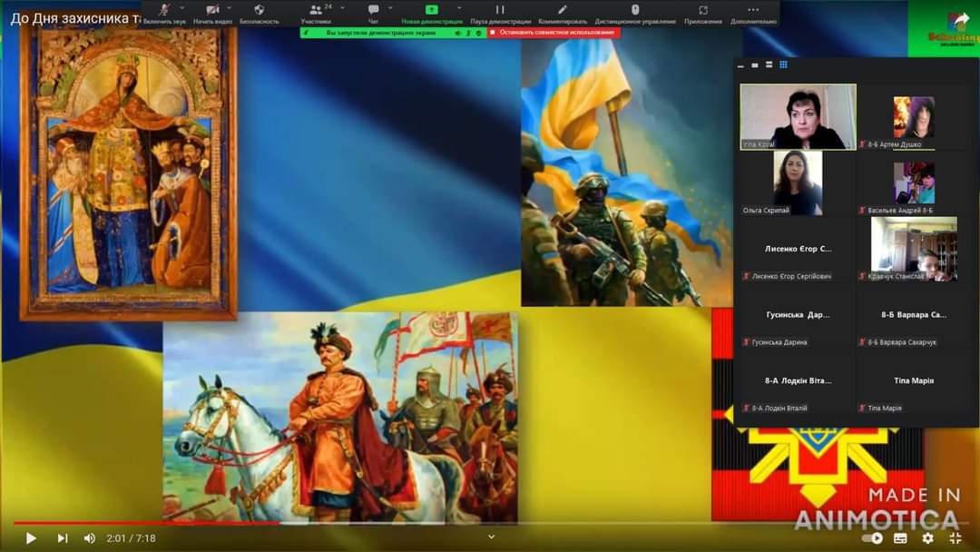Start video with camera icon
The image size is (980, 552).
(x=212, y=13)
